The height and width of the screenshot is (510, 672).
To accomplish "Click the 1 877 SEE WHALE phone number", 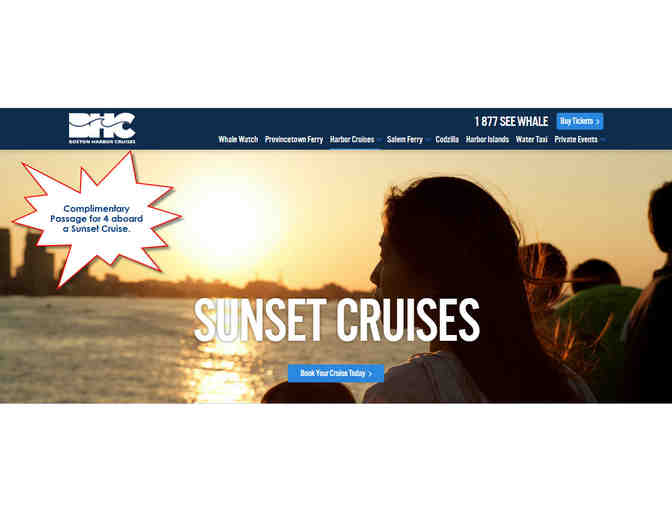I will pos(511,122).
